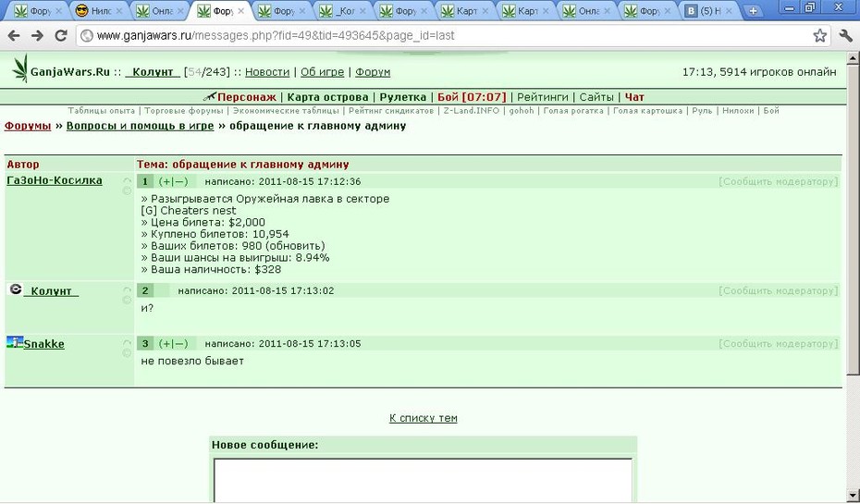Open Рейтинги menu item
Screen dimensions: 860x504
(x=543, y=97)
